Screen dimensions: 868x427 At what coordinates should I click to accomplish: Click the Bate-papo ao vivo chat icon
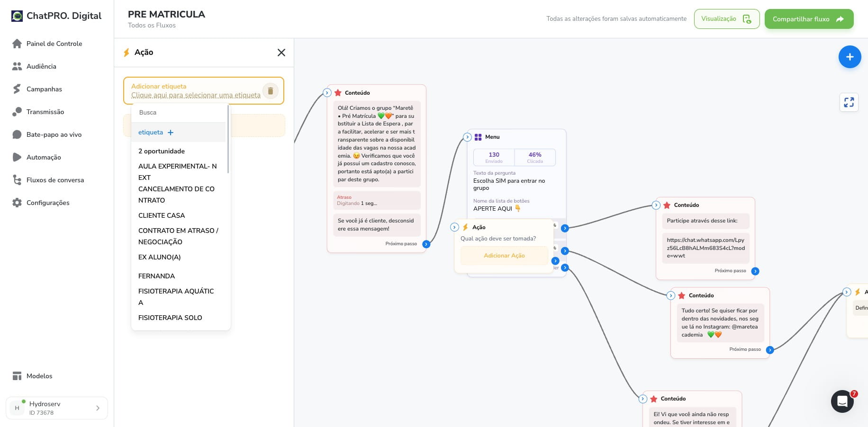coord(17,134)
